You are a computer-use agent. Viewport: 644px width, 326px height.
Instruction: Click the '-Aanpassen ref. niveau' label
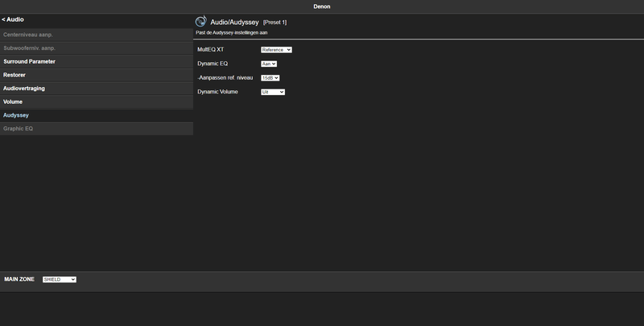pyautogui.click(x=225, y=77)
